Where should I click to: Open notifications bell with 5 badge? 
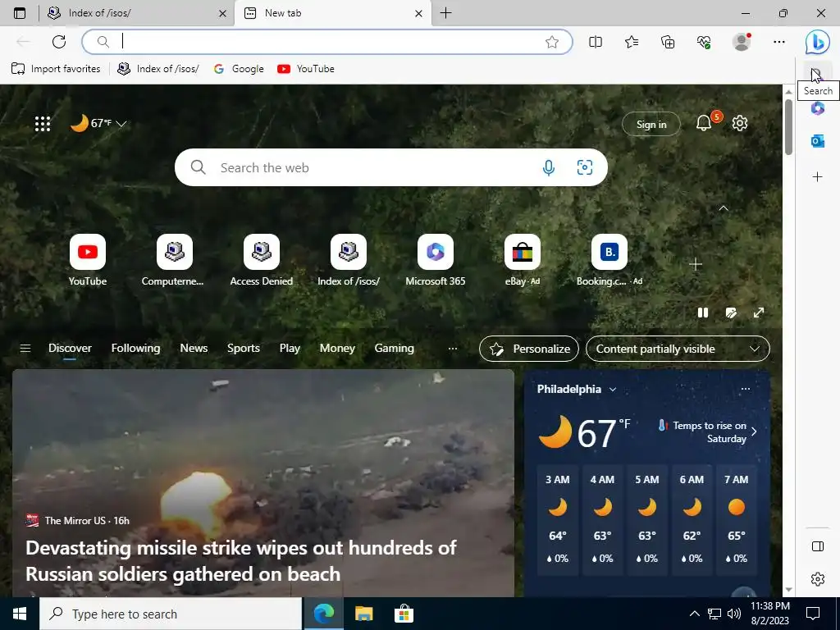[704, 123]
